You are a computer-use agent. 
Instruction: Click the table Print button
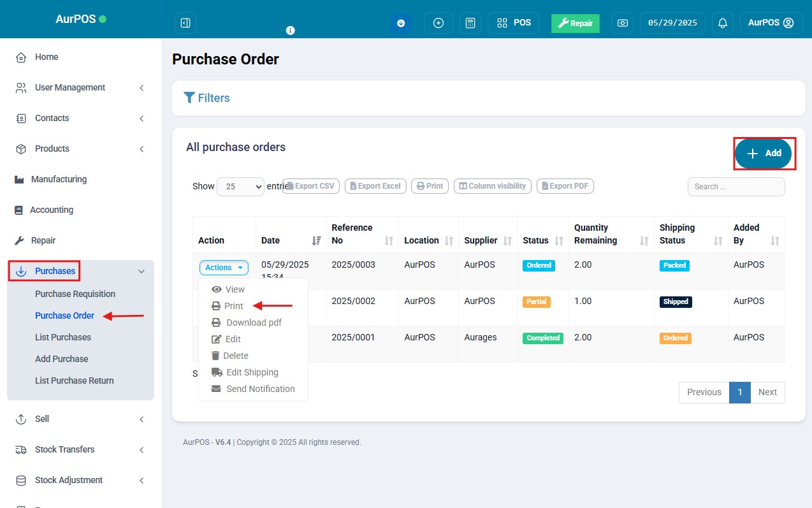point(430,186)
